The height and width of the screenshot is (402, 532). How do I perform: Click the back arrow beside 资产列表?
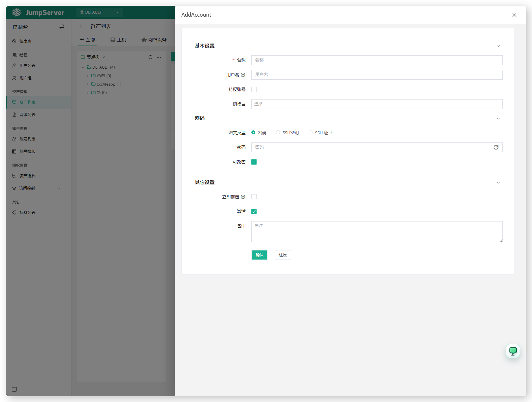pyautogui.click(x=82, y=26)
